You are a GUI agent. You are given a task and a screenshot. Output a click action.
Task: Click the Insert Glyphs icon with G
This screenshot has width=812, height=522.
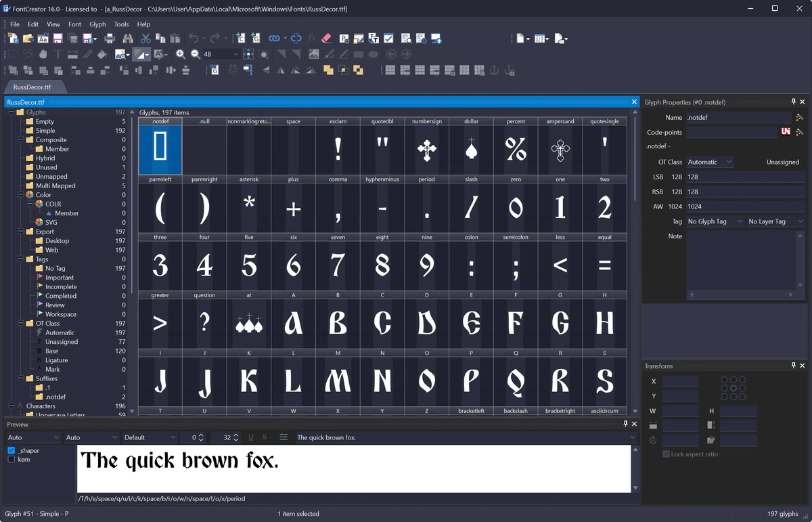pos(255,39)
